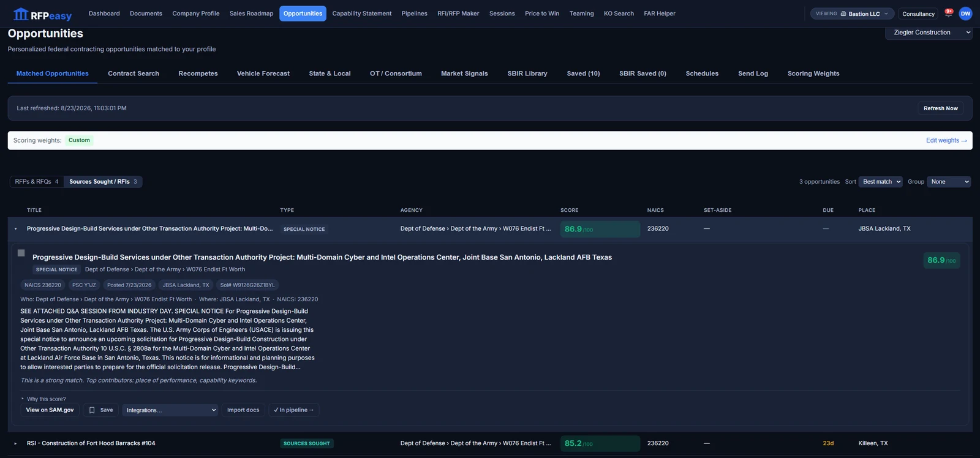Image resolution: width=980 pixels, height=458 pixels.
Task: Click the DUE column header
Action: 828,210
